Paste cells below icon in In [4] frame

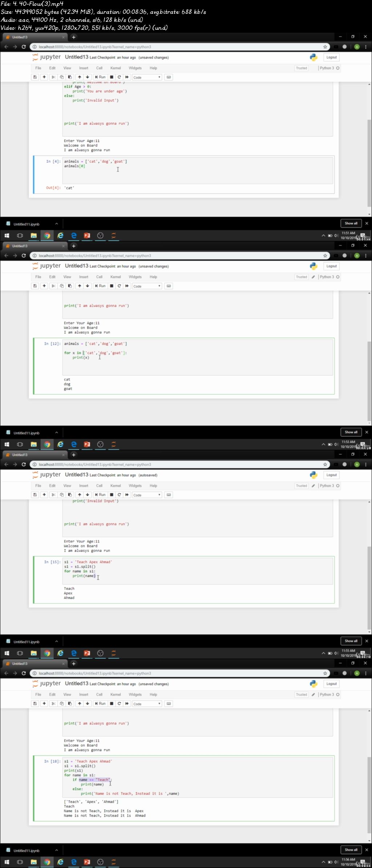click(70, 77)
